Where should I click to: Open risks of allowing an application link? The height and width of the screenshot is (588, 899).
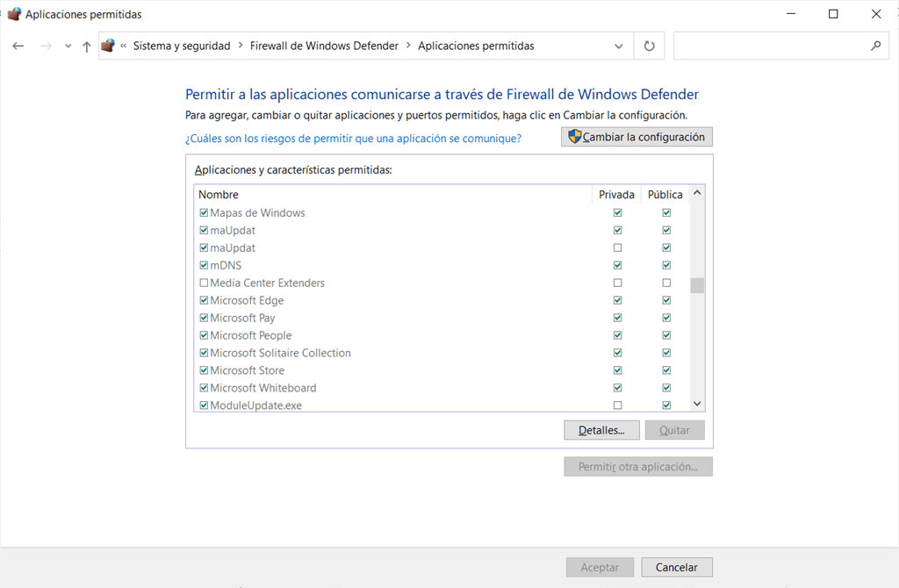(353, 139)
